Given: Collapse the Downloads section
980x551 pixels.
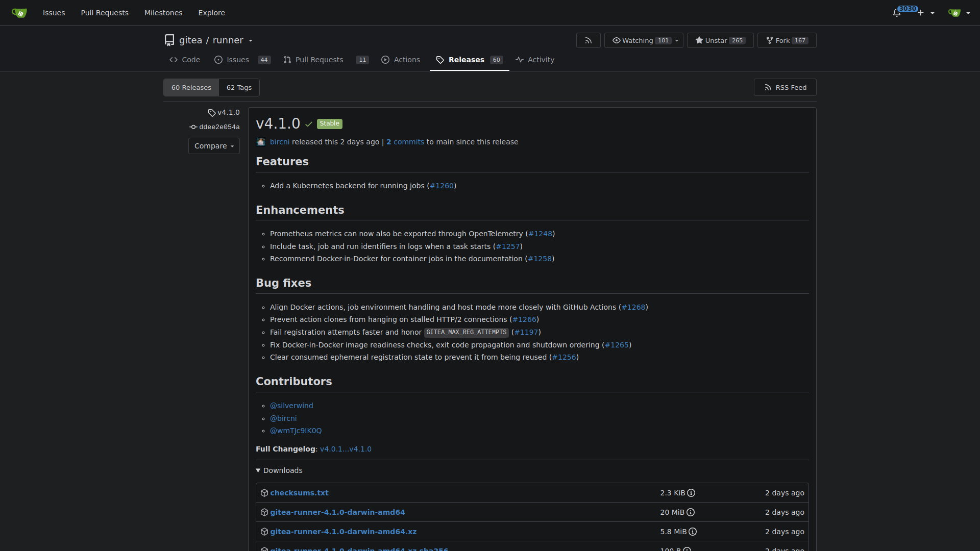Looking at the screenshot, I should point(279,470).
